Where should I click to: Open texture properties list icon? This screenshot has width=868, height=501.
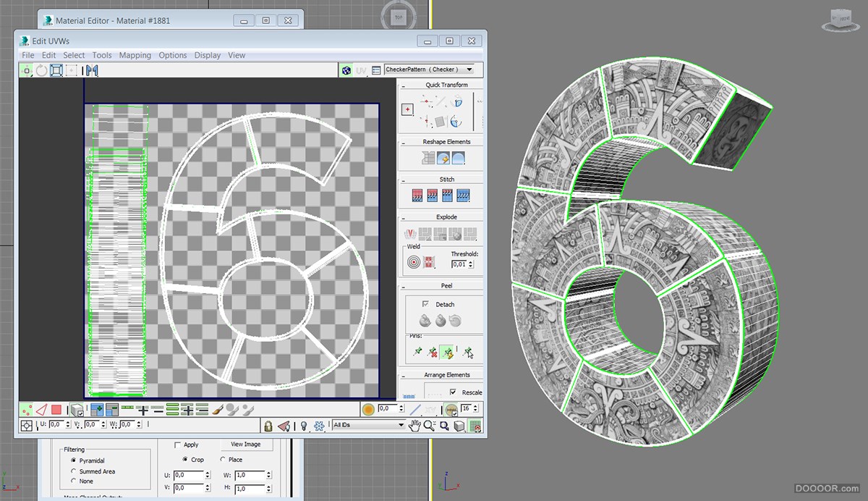pos(376,70)
